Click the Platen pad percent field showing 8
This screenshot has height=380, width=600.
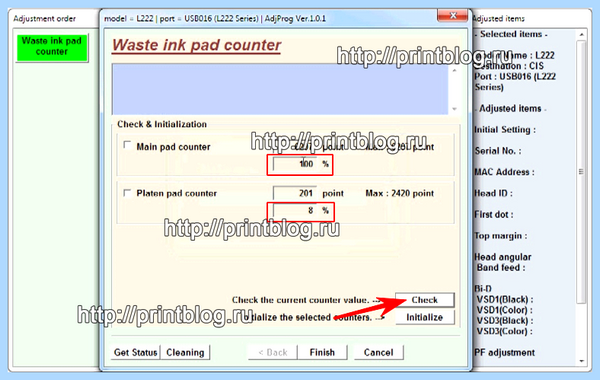(295, 211)
